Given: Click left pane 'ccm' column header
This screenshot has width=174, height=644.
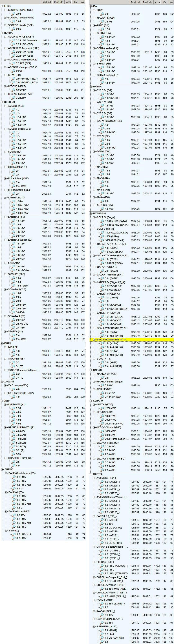Looking at the screenshot, I should click(68, 2).
